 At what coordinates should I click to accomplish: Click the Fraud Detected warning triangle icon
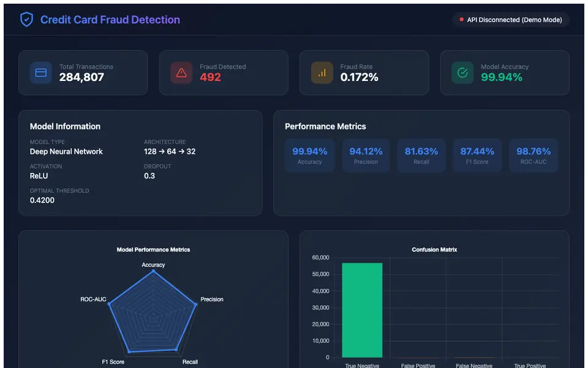click(181, 72)
